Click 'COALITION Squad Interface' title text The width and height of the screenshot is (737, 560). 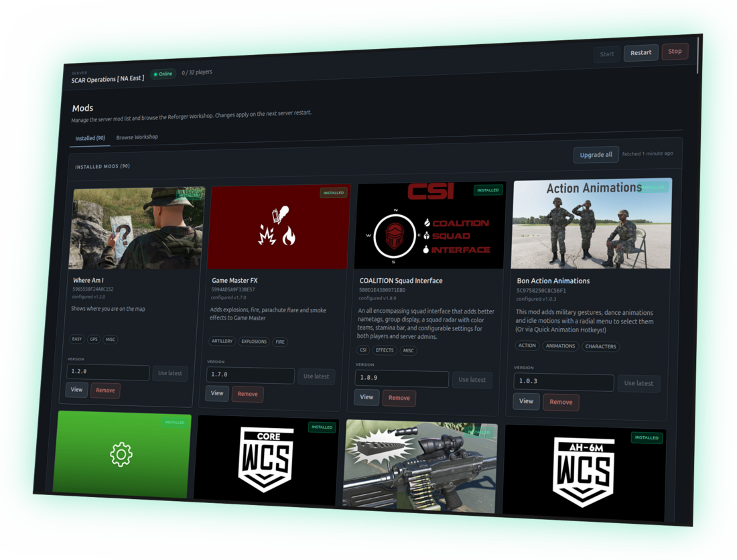401,281
